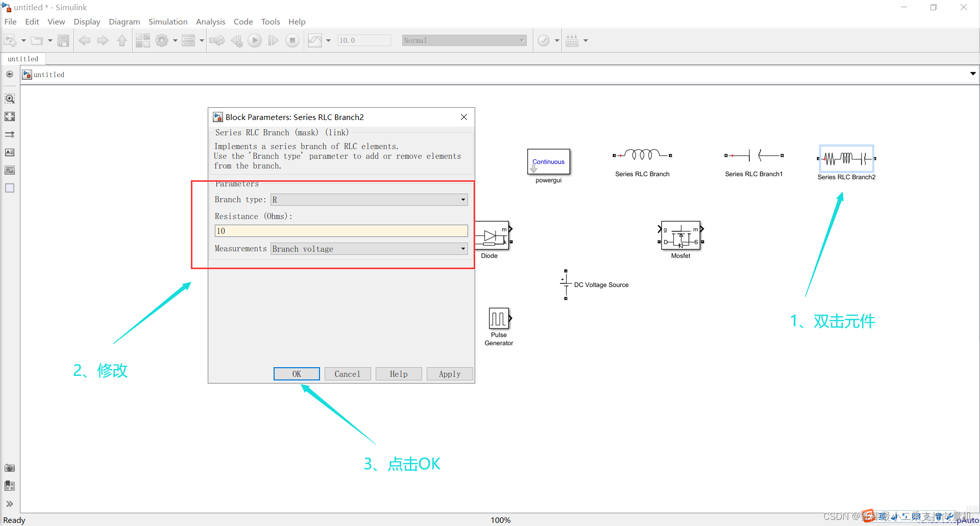This screenshot has height=526, width=980.
Task: Click OK in Block Parameters dialog
Action: point(297,374)
